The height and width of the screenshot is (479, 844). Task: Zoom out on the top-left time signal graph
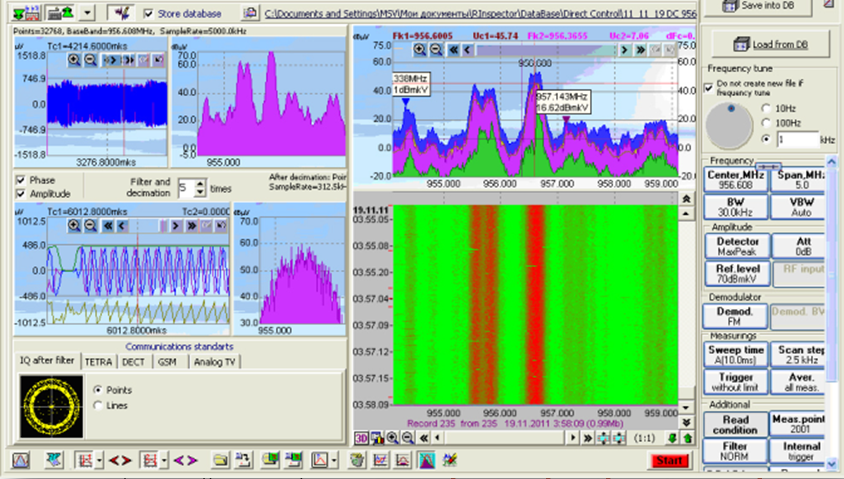coord(91,60)
